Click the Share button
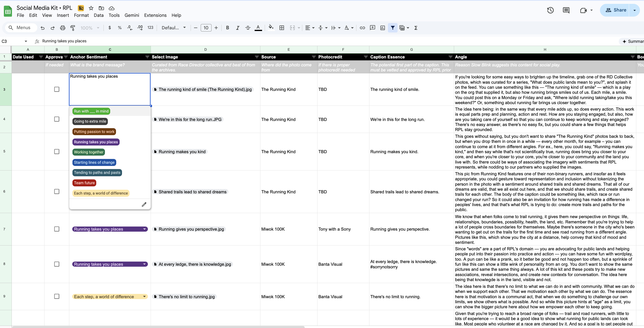The image size is (644, 328). coord(616,10)
